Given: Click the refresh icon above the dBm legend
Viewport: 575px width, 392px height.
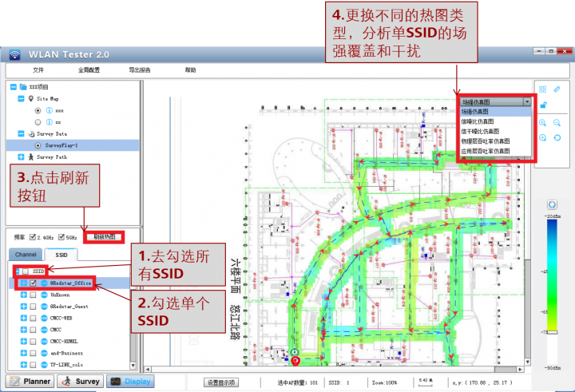Looking at the screenshot, I should pos(552,204).
